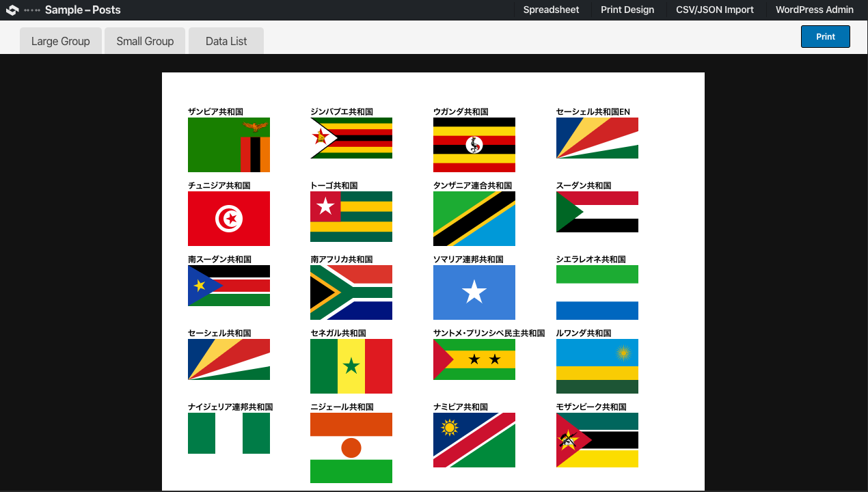Select the ニジェール共和国 flag image

[351, 448]
